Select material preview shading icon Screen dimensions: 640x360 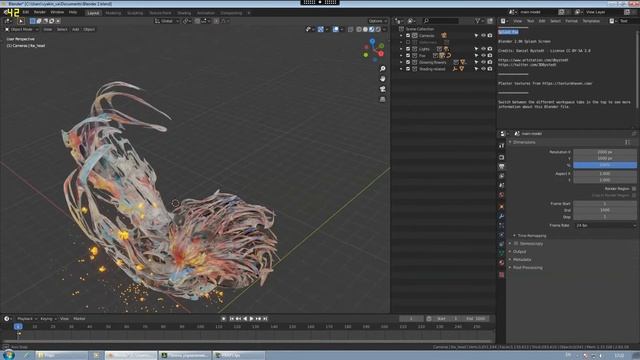click(x=371, y=29)
